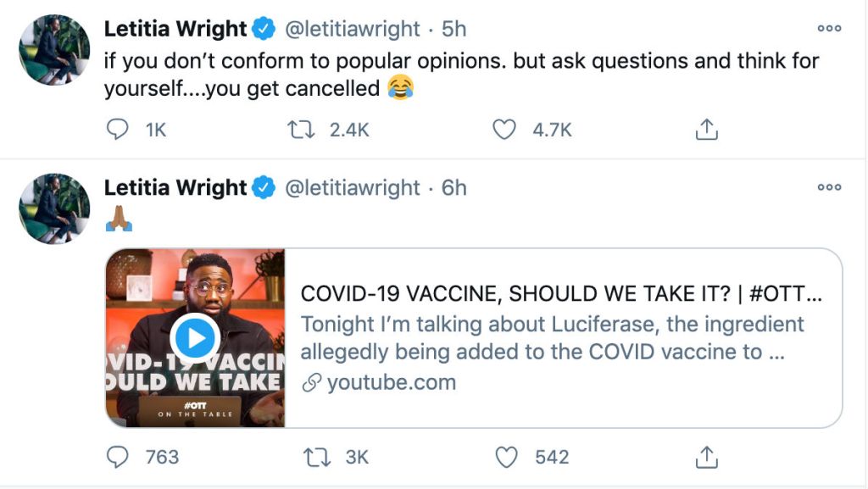Play the COVID-19 vaccine video
Image resolution: width=868 pixels, height=489 pixels.
[195, 339]
